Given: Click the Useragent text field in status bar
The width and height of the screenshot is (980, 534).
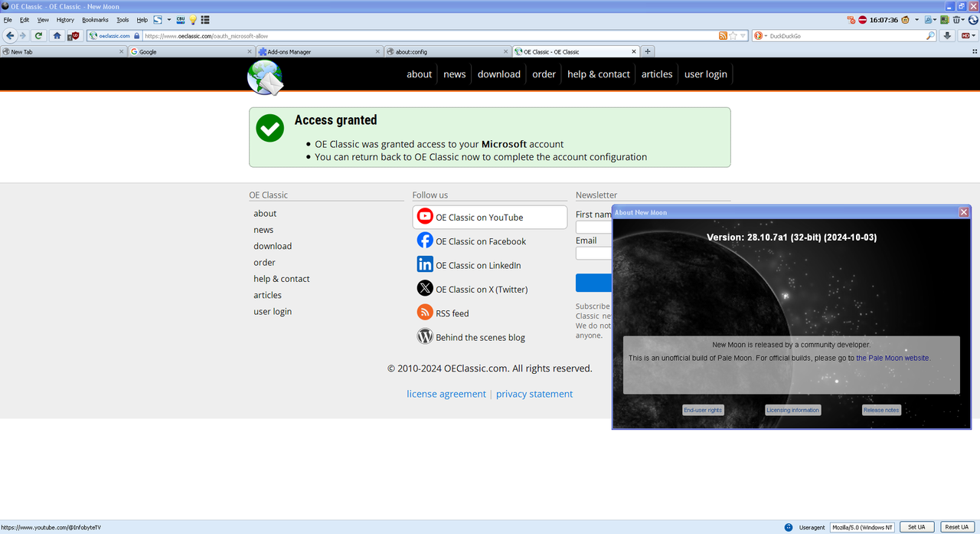Looking at the screenshot, I should [862, 527].
